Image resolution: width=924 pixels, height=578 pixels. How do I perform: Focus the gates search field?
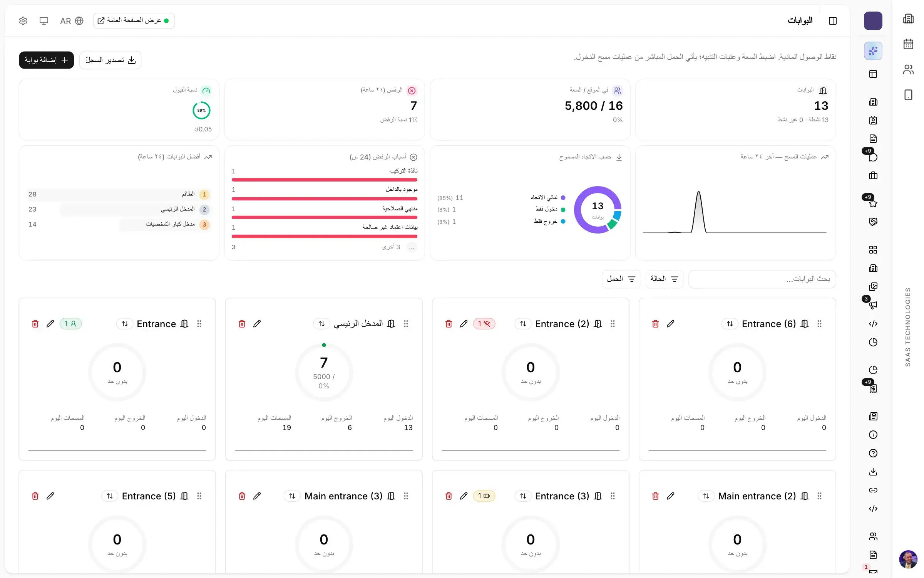tap(762, 279)
